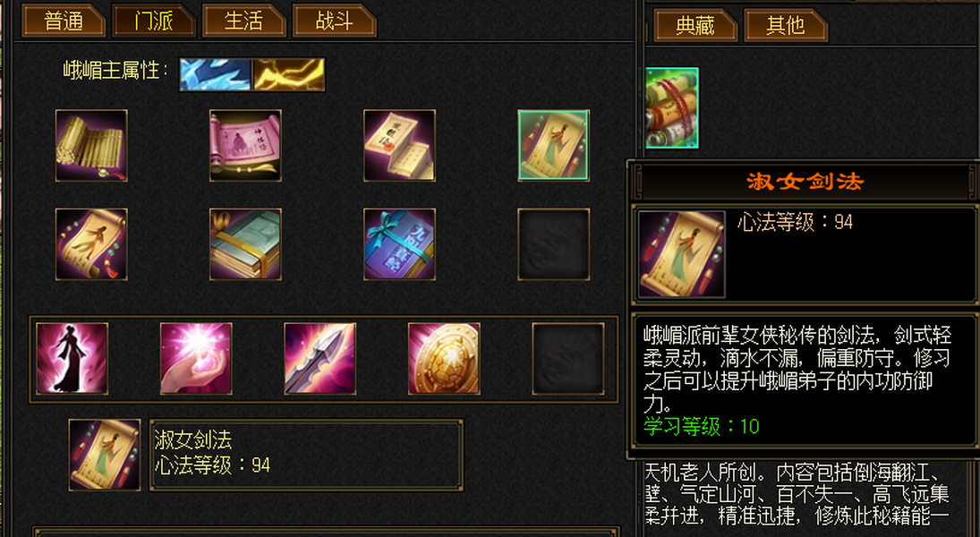Open the 门派 tab
The image size is (980, 537).
coord(154,21)
